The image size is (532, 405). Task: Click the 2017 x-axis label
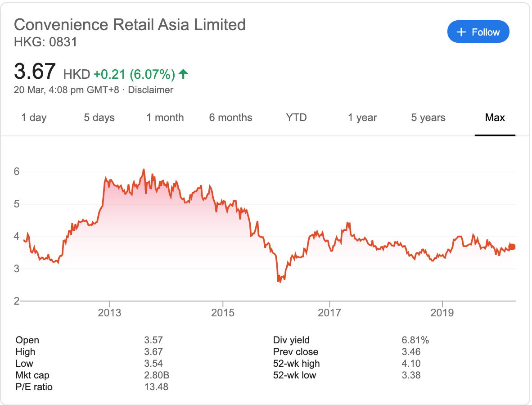329,312
